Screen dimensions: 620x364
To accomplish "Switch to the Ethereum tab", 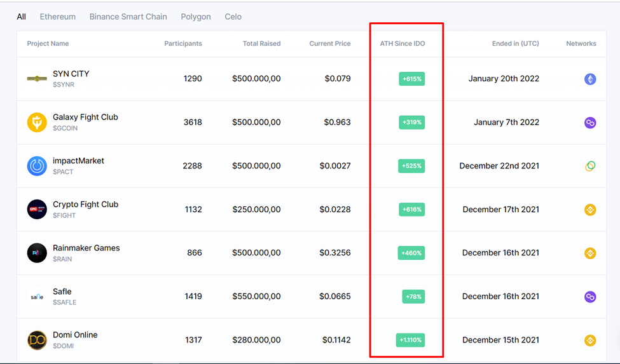I will pos(58,17).
